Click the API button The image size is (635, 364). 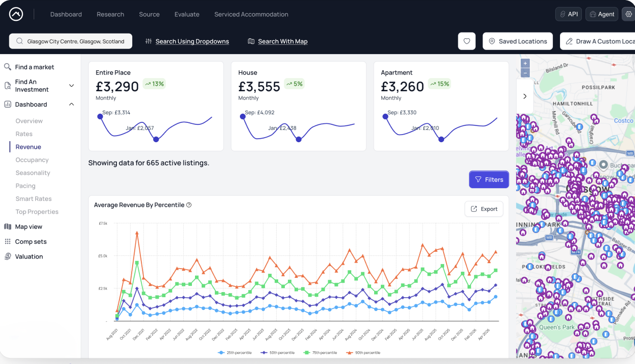568,14
